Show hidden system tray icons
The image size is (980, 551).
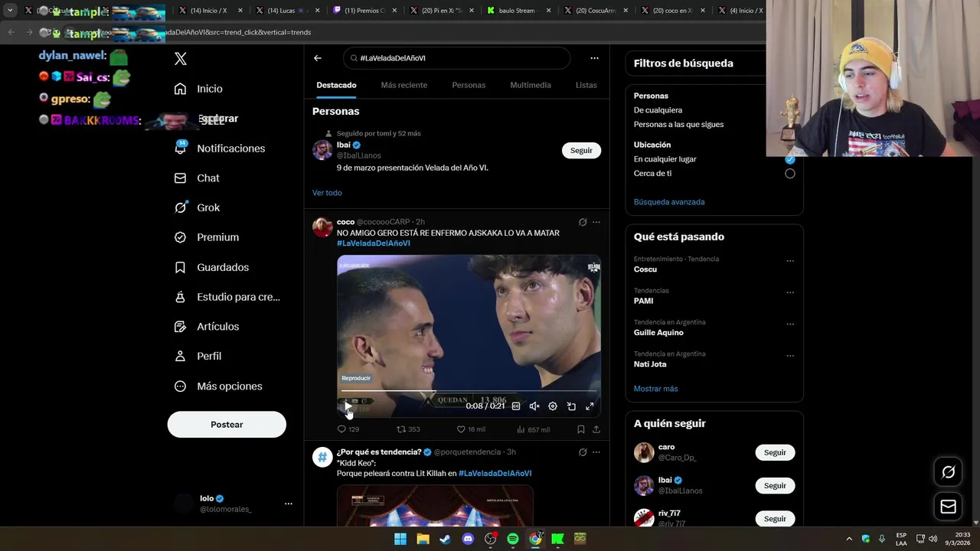(848, 539)
